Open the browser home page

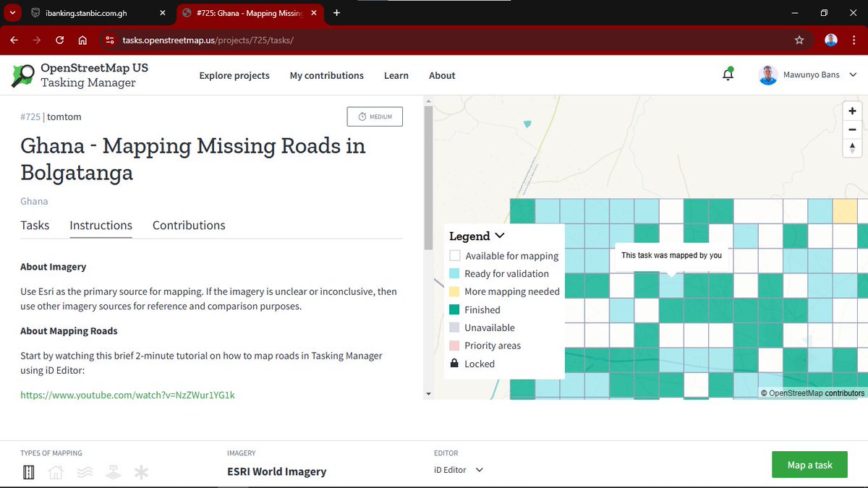(82, 40)
